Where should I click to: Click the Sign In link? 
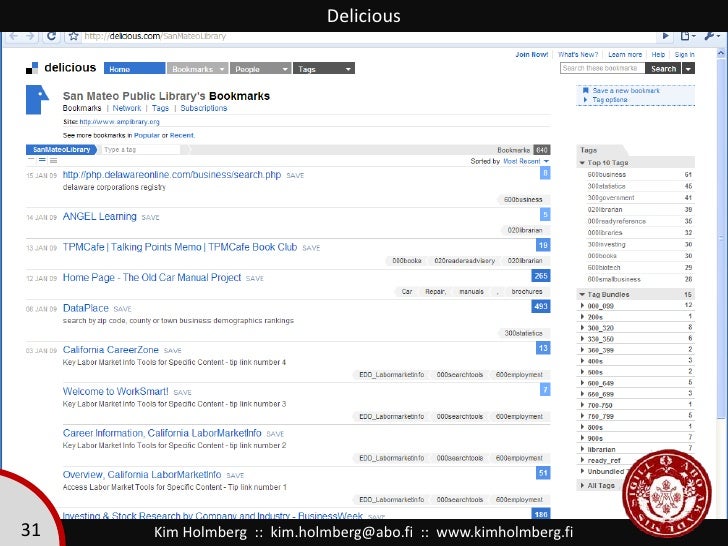point(684,55)
